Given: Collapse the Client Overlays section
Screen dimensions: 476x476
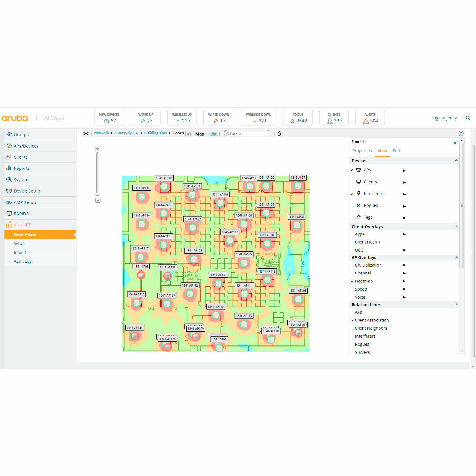Looking at the screenshot, I should (456, 227).
